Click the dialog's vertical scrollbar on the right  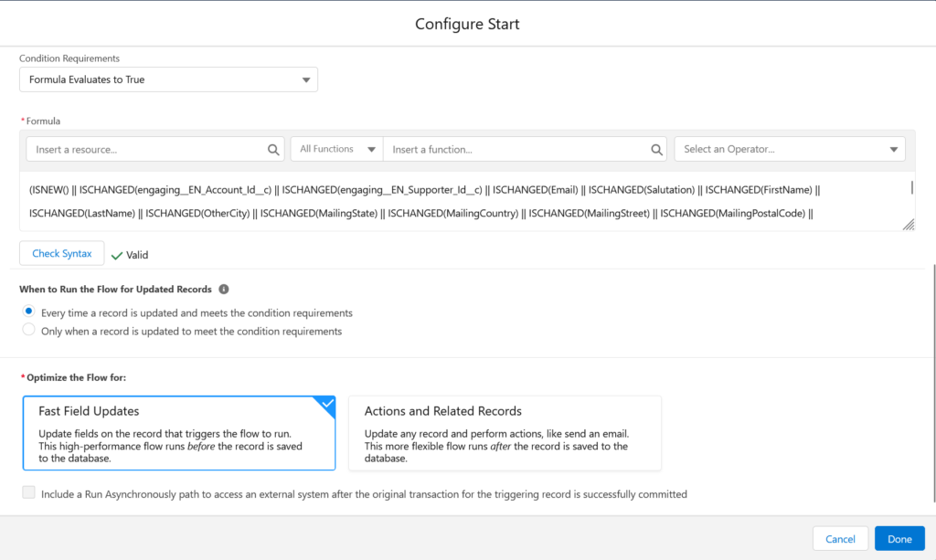pyautogui.click(x=932, y=384)
